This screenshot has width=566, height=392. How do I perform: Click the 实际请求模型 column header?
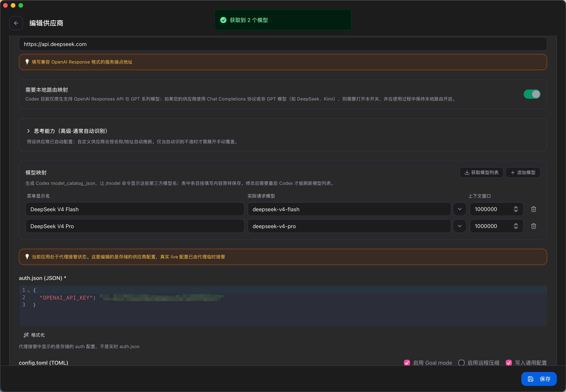coord(261,196)
